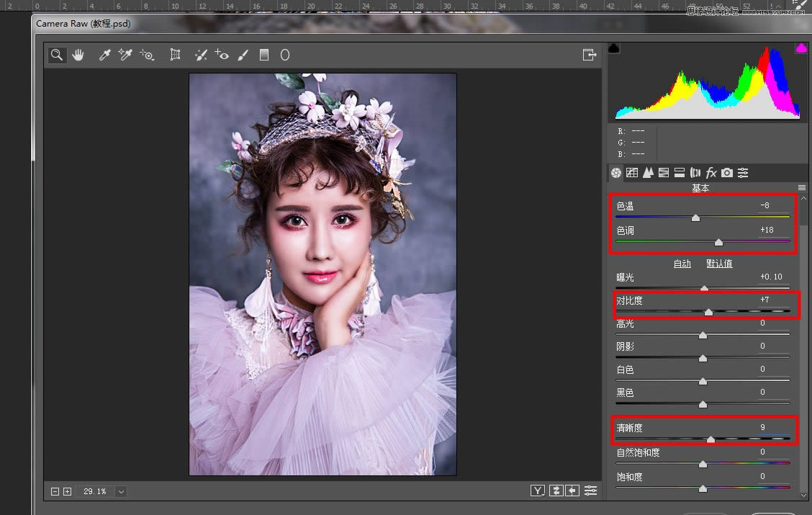Open the Effects (fx) tab
This screenshot has width=812, height=515.
coord(711,173)
